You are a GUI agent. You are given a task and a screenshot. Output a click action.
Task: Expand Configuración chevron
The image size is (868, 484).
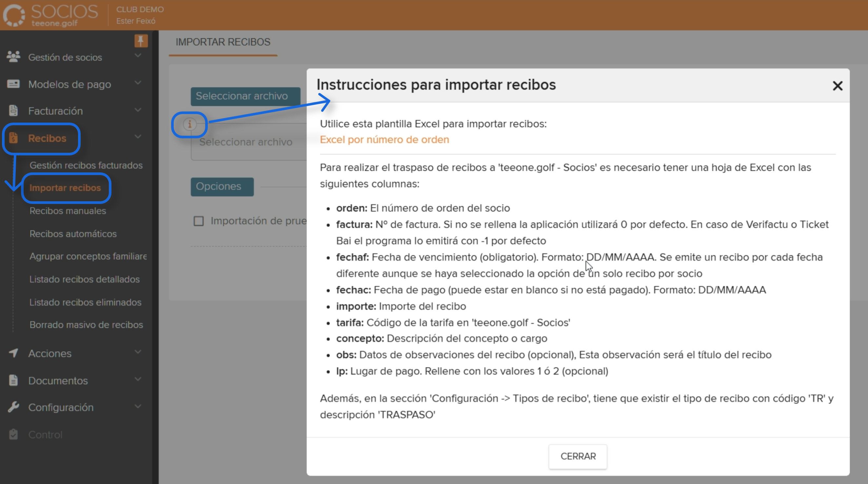[x=138, y=406]
